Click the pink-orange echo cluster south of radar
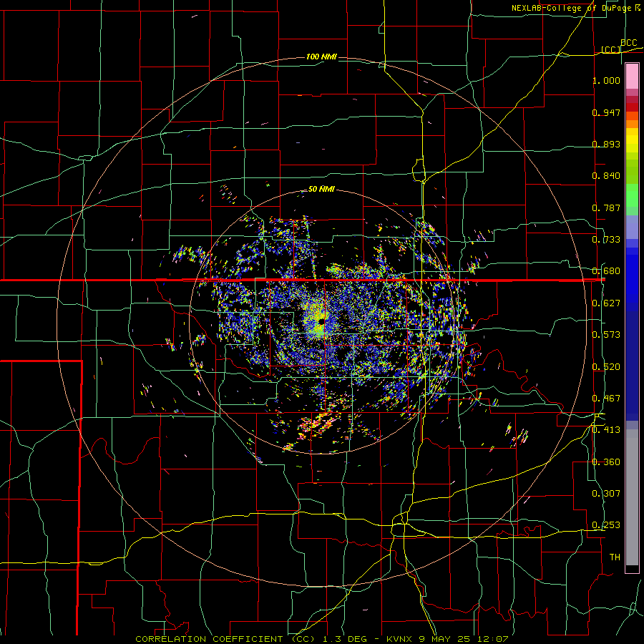644x644 pixels. pyautogui.click(x=318, y=425)
